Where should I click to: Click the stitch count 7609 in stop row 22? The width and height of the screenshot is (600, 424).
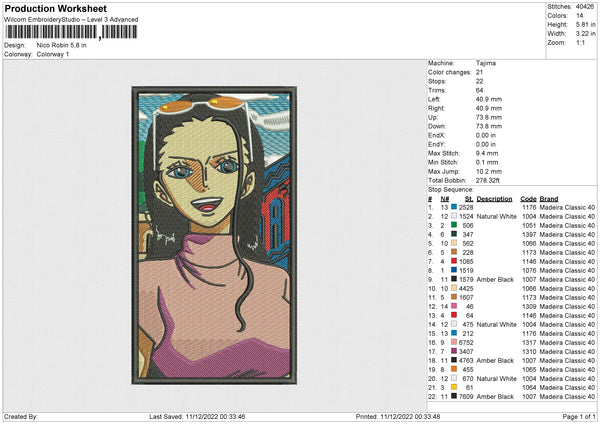[x=466, y=396]
